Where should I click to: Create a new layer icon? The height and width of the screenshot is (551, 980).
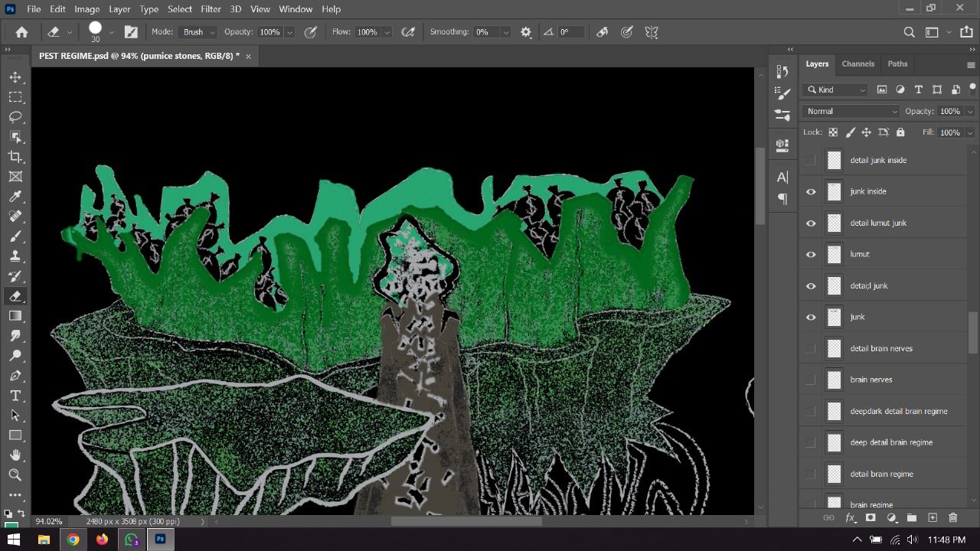tap(933, 518)
